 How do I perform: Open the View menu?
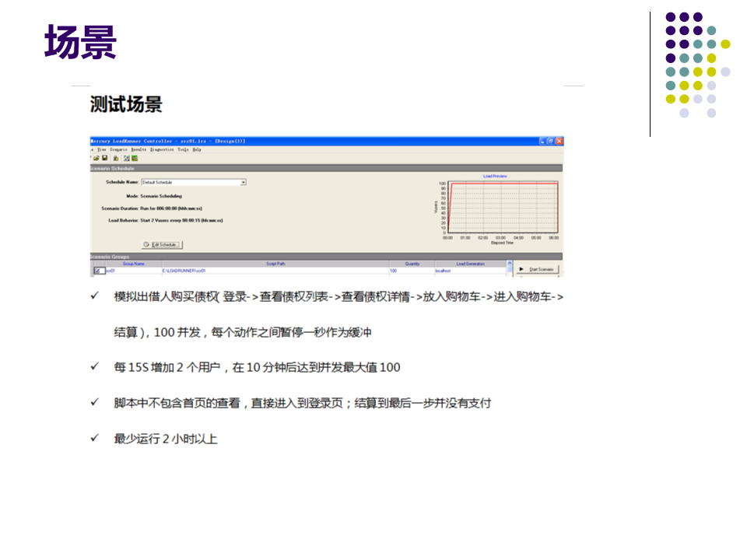pos(101,149)
